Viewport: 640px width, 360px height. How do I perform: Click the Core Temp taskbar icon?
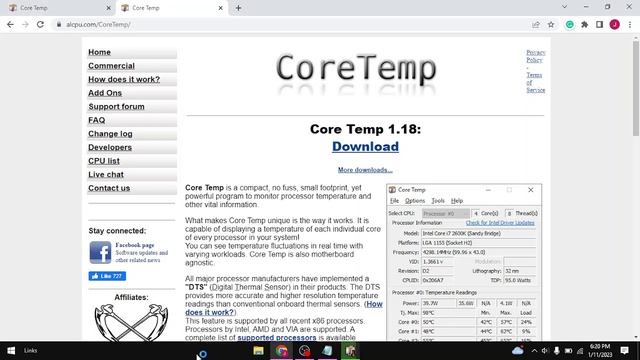click(350, 351)
